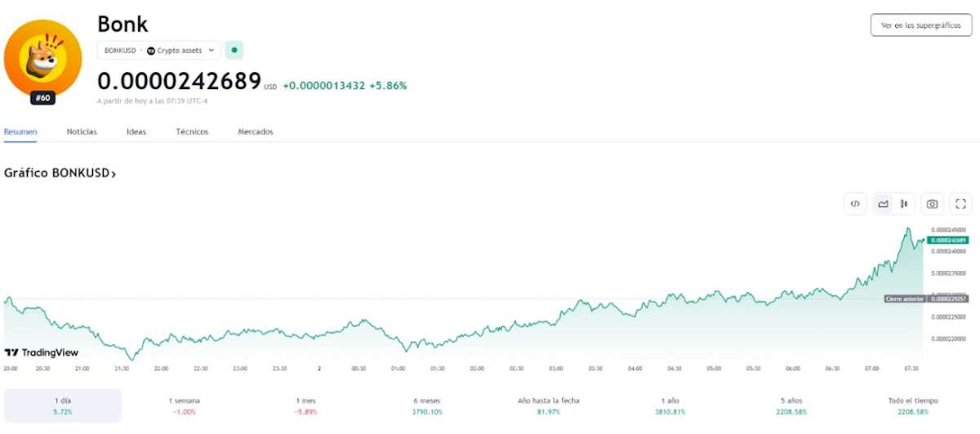Click the #60 rank badge
Screen dimensions: 980x434
42,99
